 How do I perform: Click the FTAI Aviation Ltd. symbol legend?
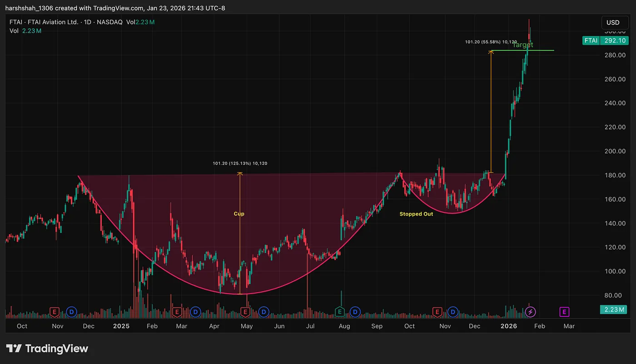click(x=66, y=22)
